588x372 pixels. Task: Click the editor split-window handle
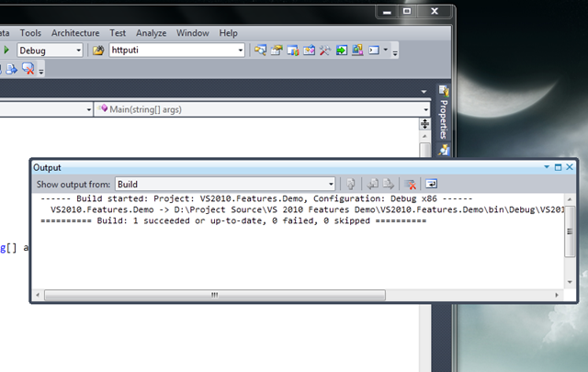tap(424, 124)
